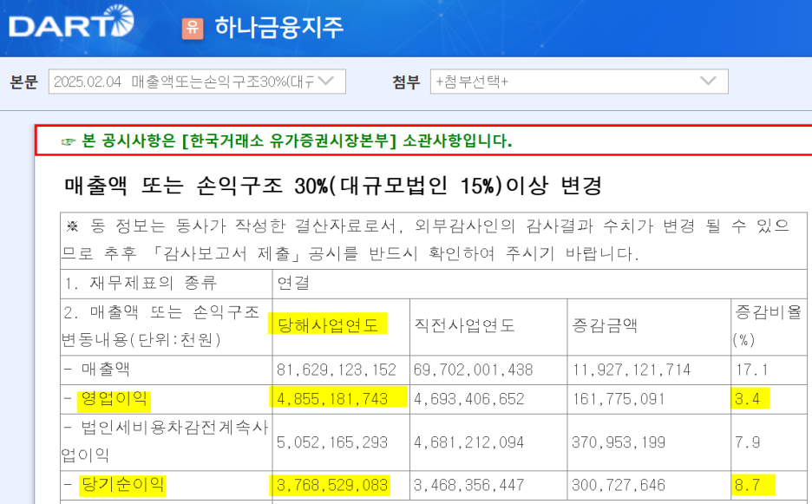Screen dimensions: 812x504
Task: Open the 본문 document dropdown
Action: coord(197,82)
